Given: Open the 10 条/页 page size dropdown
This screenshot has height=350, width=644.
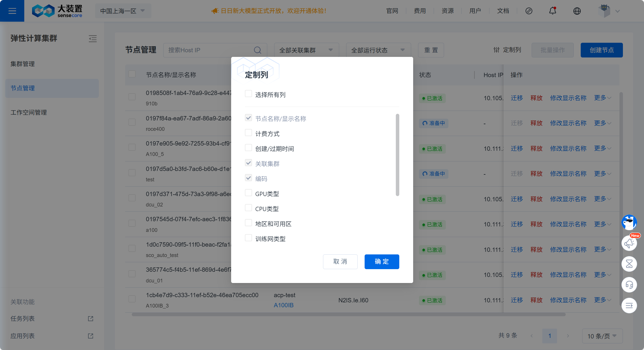Looking at the screenshot, I should coord(602,336).
